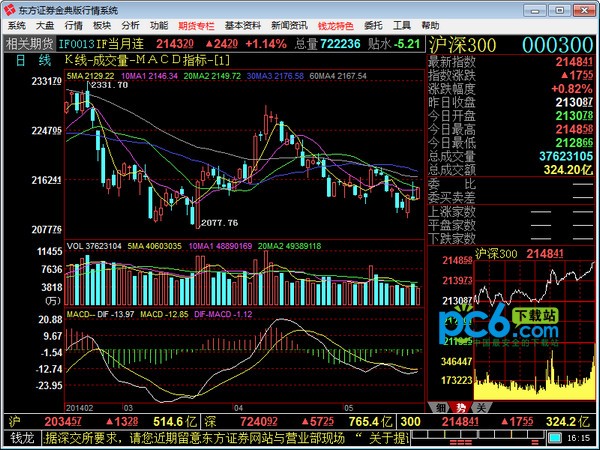Open the 行情 menu
Viewport: 600px width, 450px height.
(x=73, y=26)
